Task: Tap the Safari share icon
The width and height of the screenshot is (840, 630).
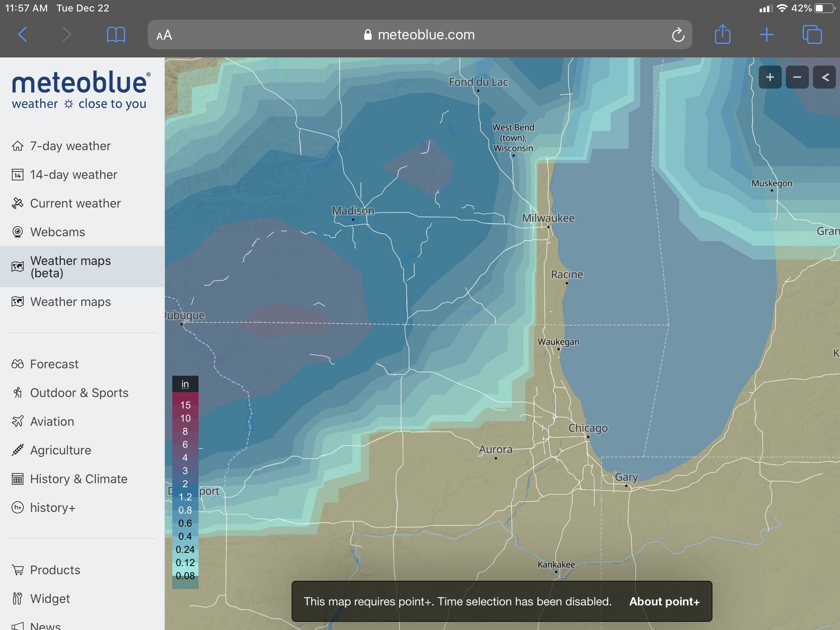Action: [x=722, y=34]
